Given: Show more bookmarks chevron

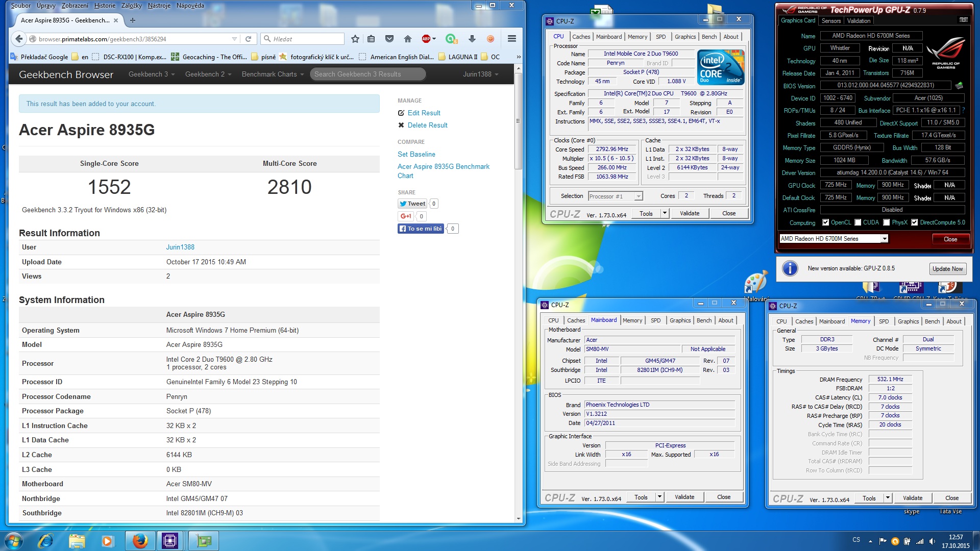Looking at the screenshot, I should click(x=519, y=57).
